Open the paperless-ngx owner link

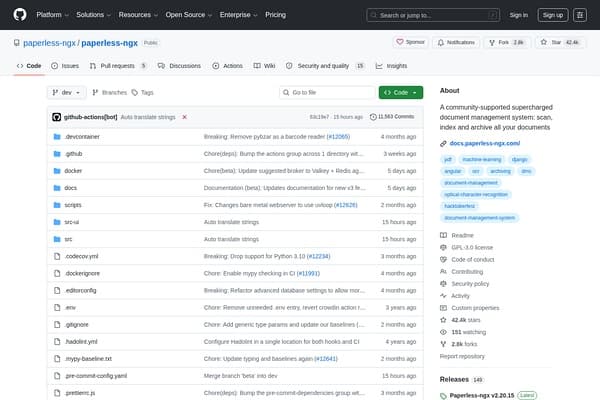[x=49, y=43]
